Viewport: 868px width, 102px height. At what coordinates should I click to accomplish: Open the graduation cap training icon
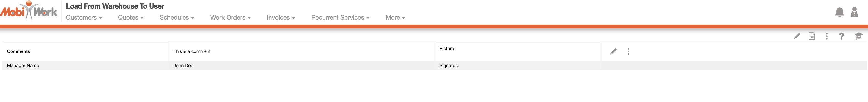click(858, 36)
